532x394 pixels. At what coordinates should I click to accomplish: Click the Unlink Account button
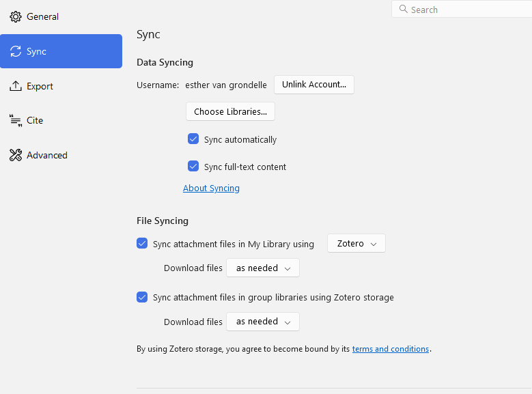pyautogui.click(x=314, y=85)
